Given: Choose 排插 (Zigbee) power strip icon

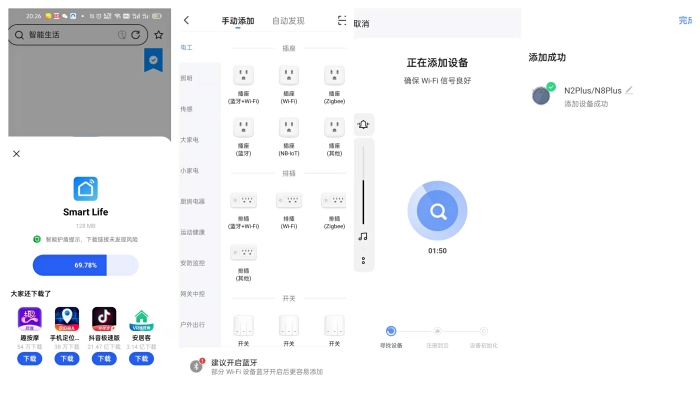Looking at the screenshot, I should 334,200.
